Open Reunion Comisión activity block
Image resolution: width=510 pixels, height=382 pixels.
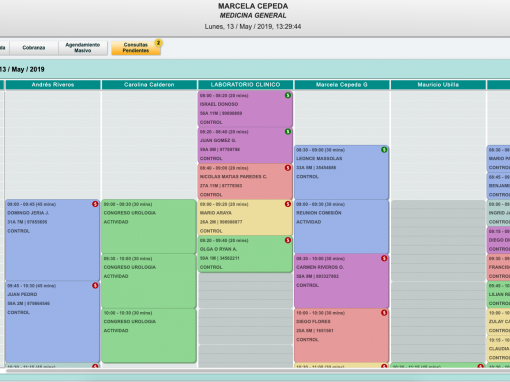pyautogui.click(x=342, y=227)
